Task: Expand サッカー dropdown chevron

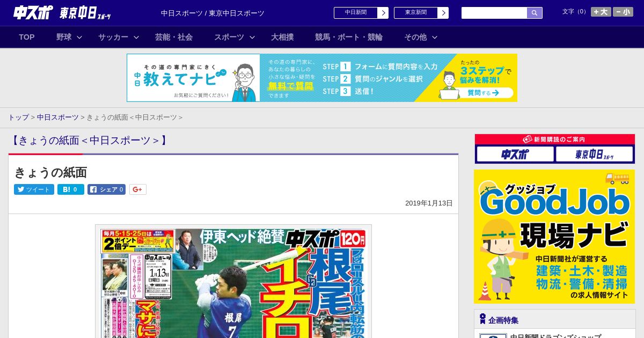Action: pos(136,38)
